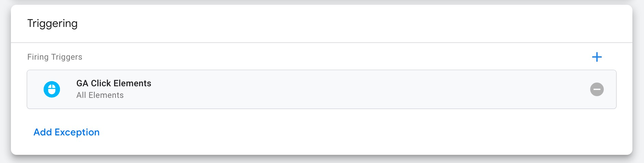
Task: Click empty space inside the trigger row
Action: click(x=341, y=89)
